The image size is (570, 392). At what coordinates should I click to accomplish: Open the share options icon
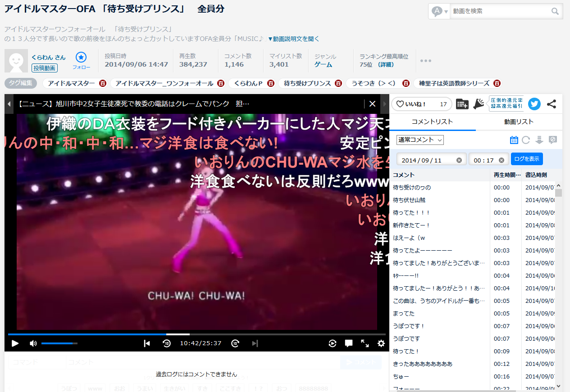tap(552, 104)
